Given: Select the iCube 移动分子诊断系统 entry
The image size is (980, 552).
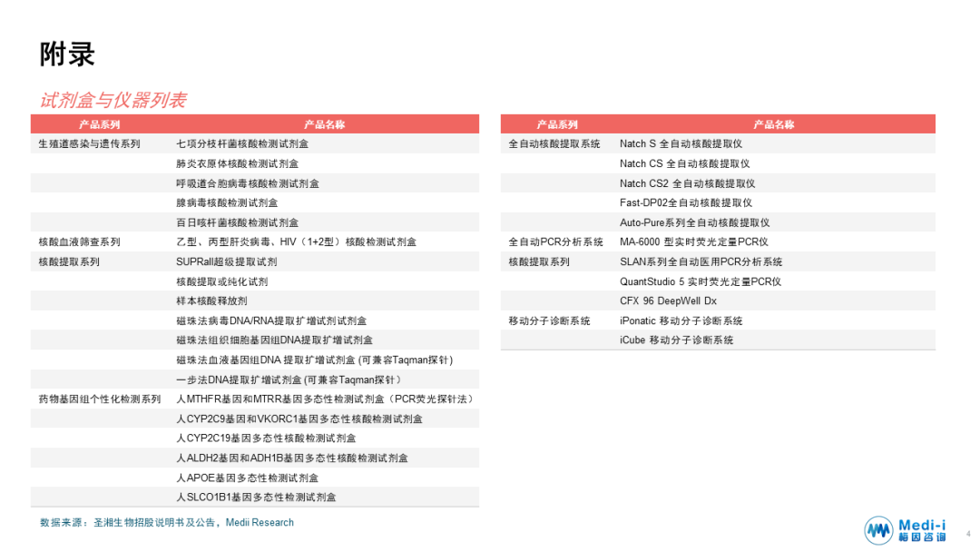Looking at the screenshot, I should pyautogui.click(x=677, y=340).
